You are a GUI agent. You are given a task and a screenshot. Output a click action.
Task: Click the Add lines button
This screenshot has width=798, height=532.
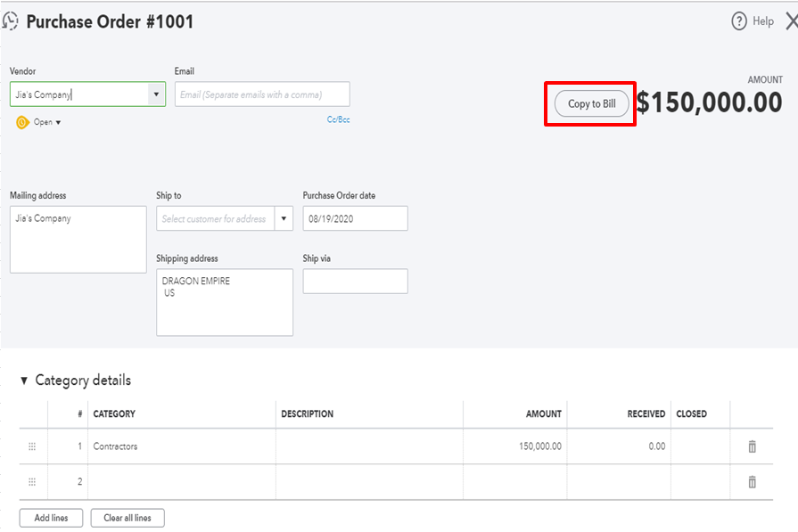[x=51, y=518]
